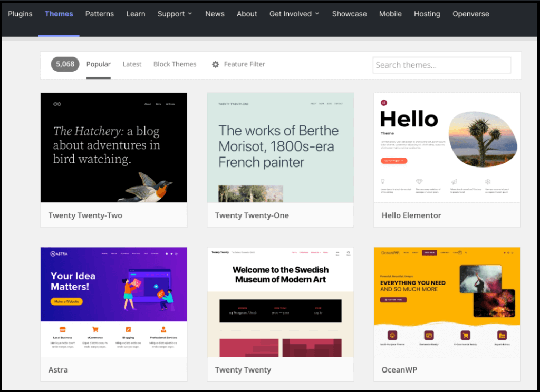Focus the Search themes input field
The width and height of the screenshot is (540, 392).
[442, 65]
